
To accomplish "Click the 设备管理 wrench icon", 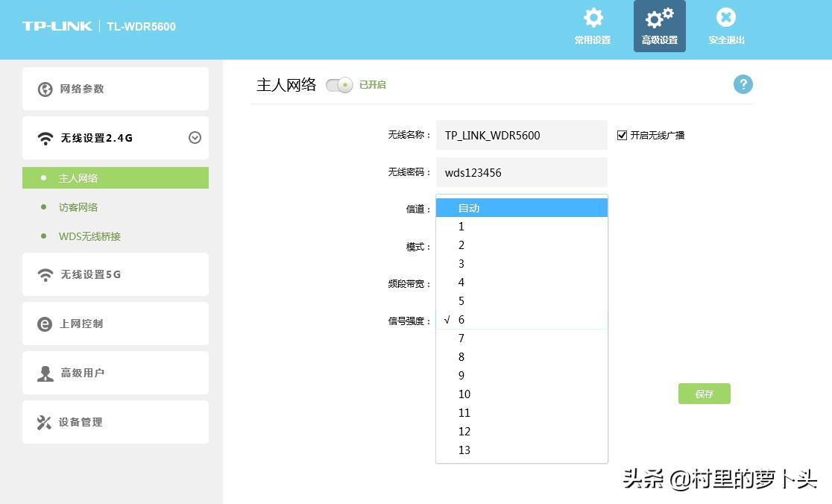I will pos(46,421).
